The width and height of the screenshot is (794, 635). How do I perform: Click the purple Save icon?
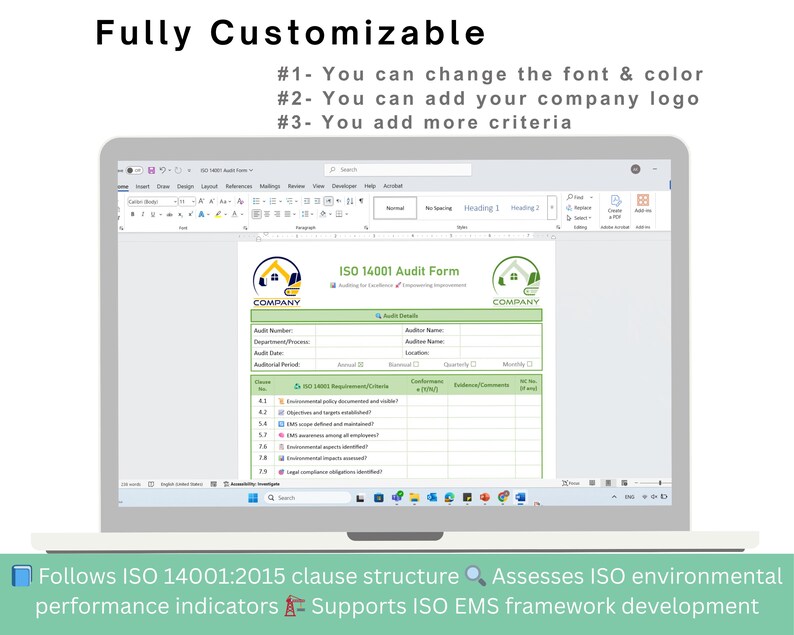151,171
